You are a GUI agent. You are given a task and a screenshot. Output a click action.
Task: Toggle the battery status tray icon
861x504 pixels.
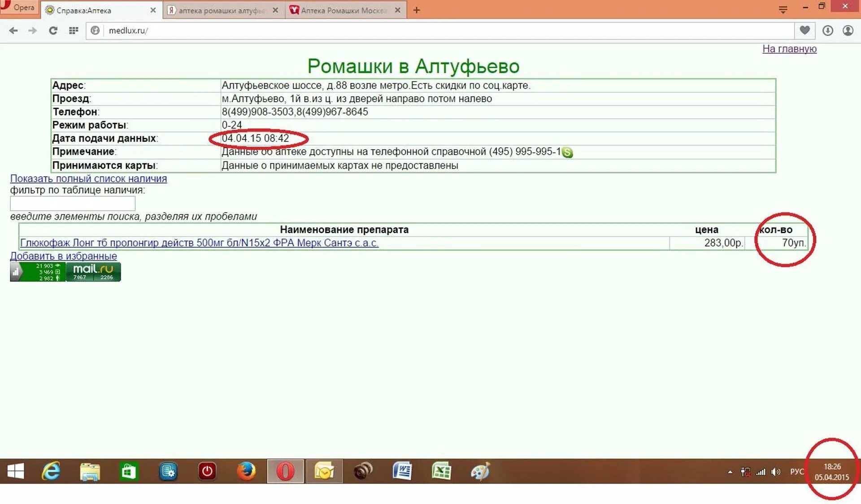point(745,472)
